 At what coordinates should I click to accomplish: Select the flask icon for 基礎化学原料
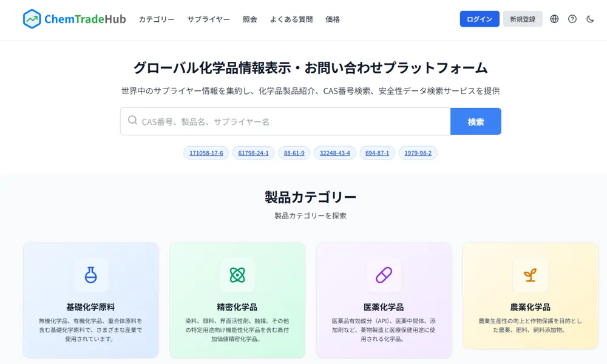(x=91, y=275)
